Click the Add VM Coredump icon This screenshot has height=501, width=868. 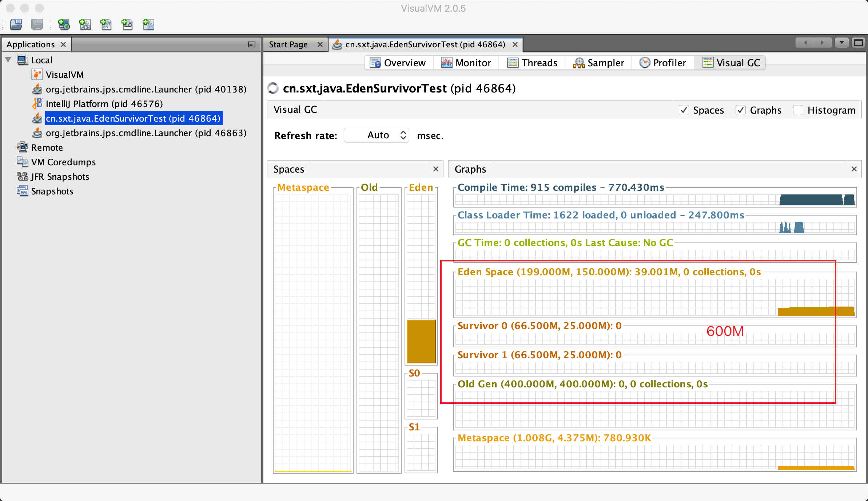click(x=106, y=24)
